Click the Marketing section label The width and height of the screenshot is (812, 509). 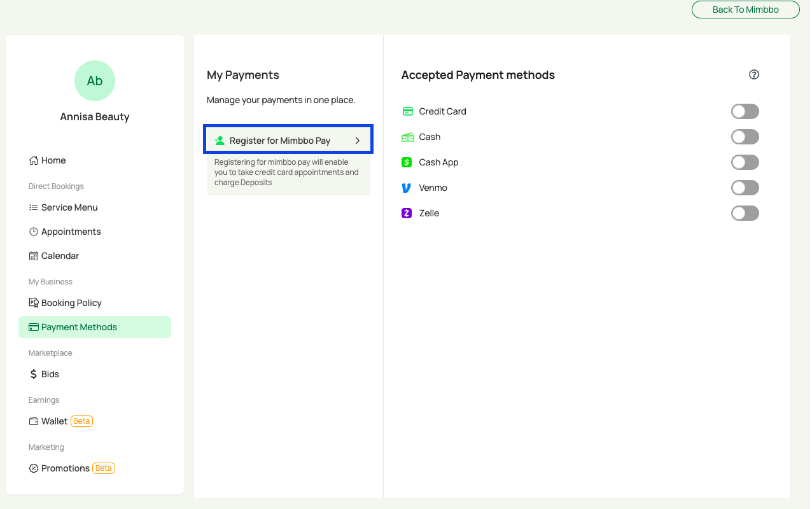[x=46, y=447]
